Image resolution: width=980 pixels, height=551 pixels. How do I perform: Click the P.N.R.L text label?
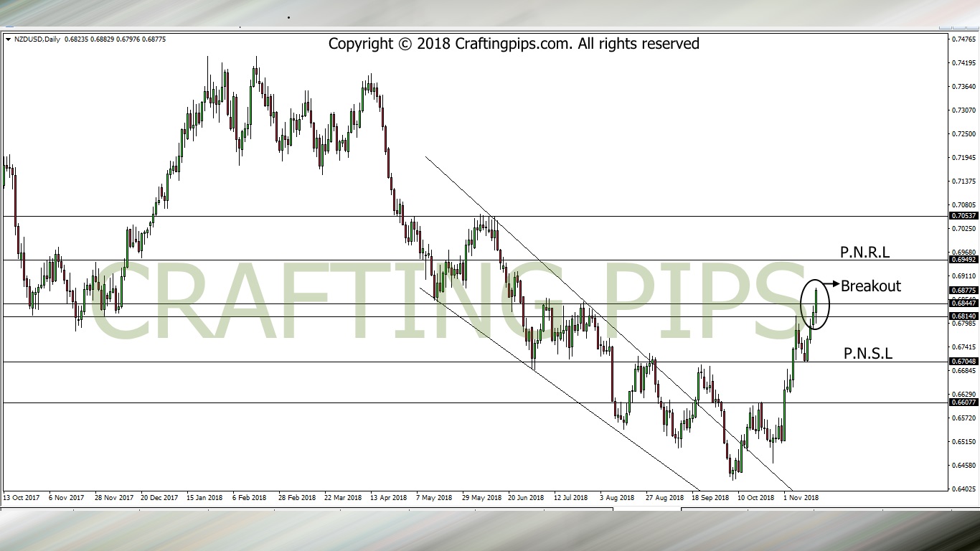(x=864, y=253)
